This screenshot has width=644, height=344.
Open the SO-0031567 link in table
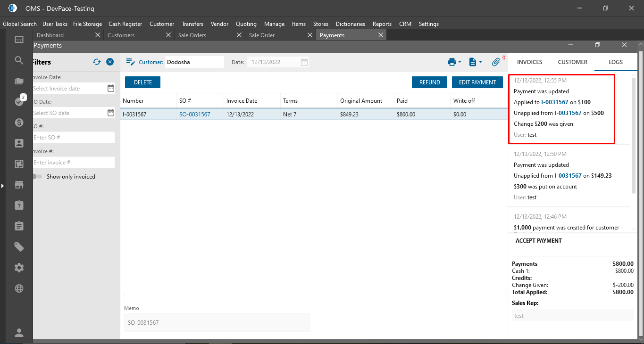pyautogui.click(x=194, y=114)
